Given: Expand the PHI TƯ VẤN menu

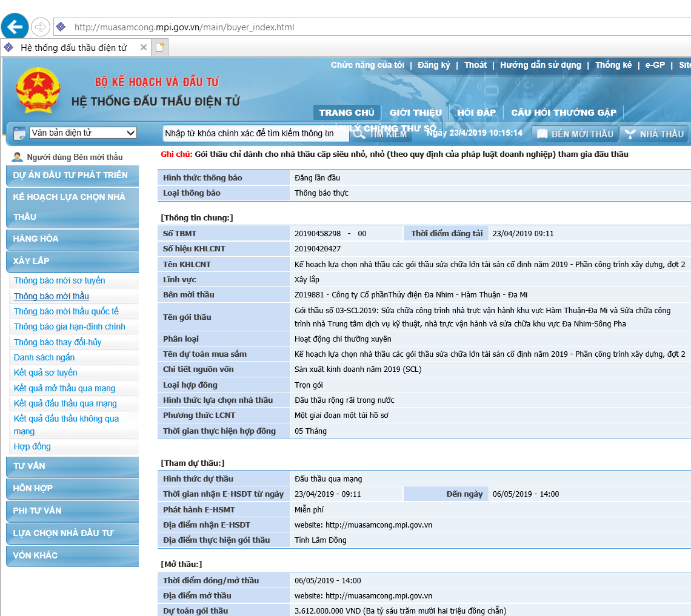Looking at the screenshot, I should [72, 511].
